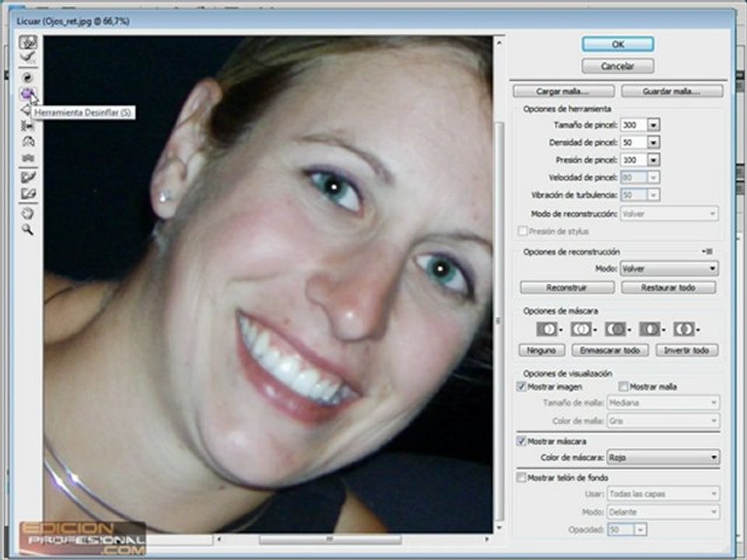Click the horizontal scroll right arrow
Screen dimensions: 747x560
point(486,540)
